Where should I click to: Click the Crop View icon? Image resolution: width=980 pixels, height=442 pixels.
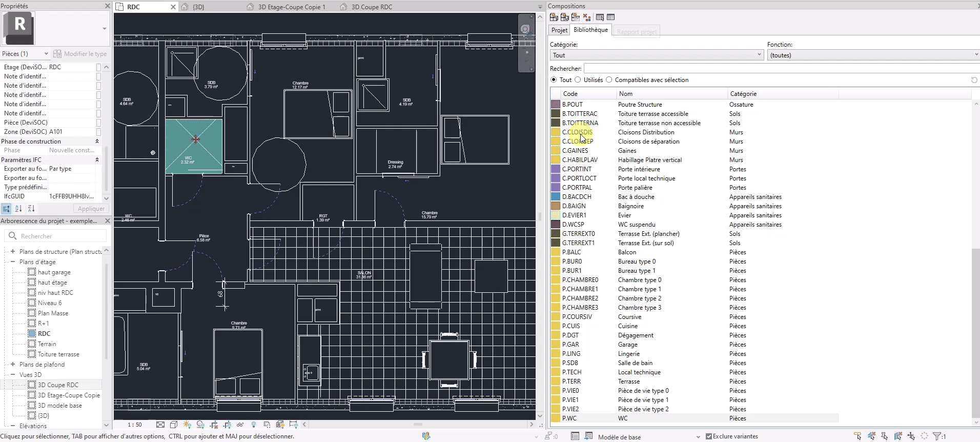coord(214,425)
